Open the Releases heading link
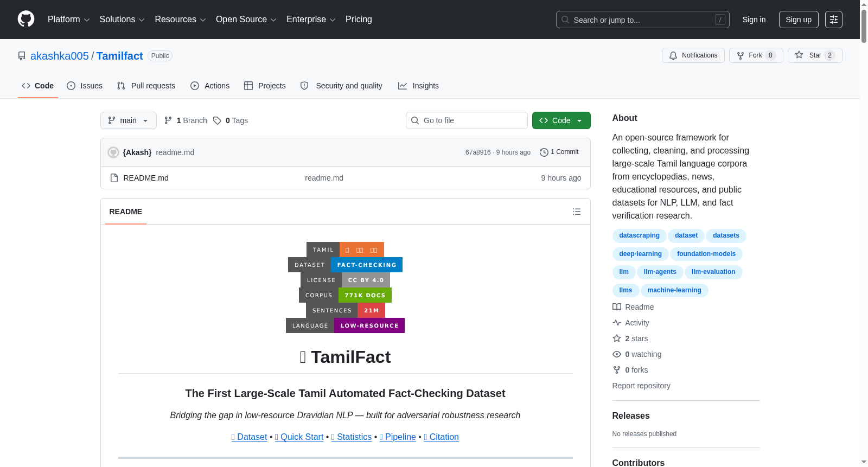The width and height of the screenshot is (868, 467). point(631,416)
